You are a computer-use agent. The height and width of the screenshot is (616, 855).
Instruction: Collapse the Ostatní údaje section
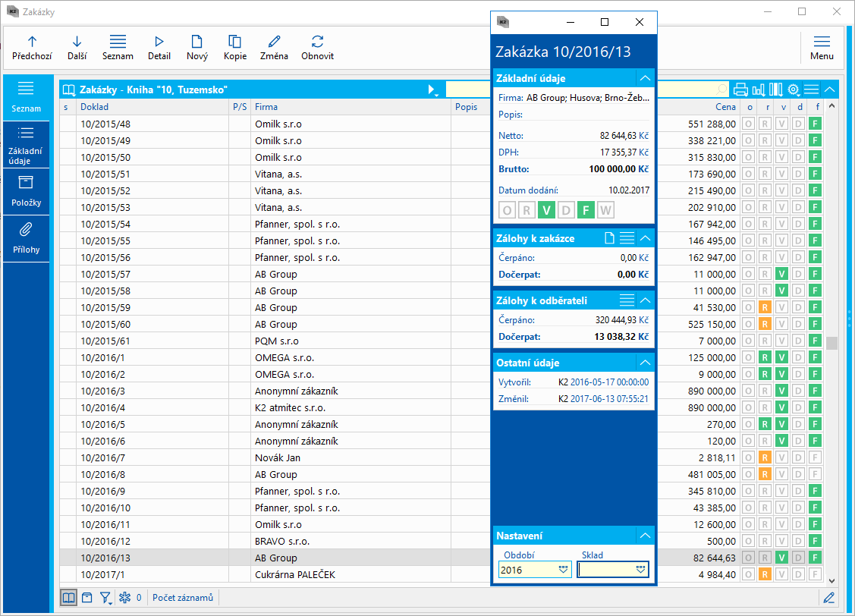[x=645, y=363]
